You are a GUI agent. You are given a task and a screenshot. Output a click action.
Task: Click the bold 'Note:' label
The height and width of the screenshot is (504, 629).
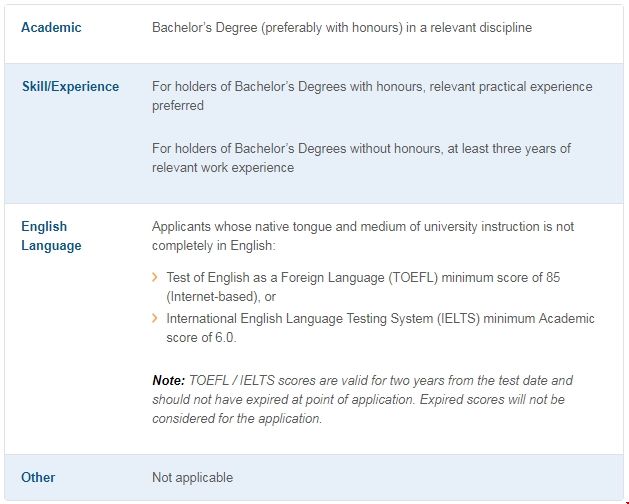[x=169, y=381]
